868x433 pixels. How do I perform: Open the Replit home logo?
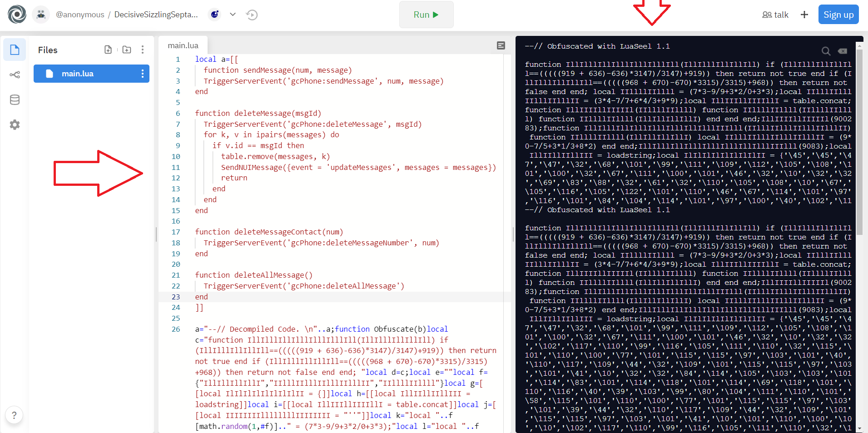click(17, 15)
